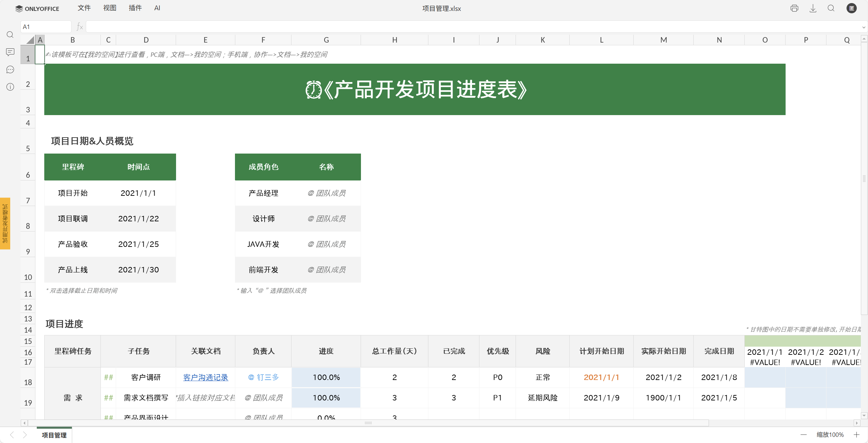Click the fx insert function icon
Viewport: 868px width, 443px height.
click(80, 27)
